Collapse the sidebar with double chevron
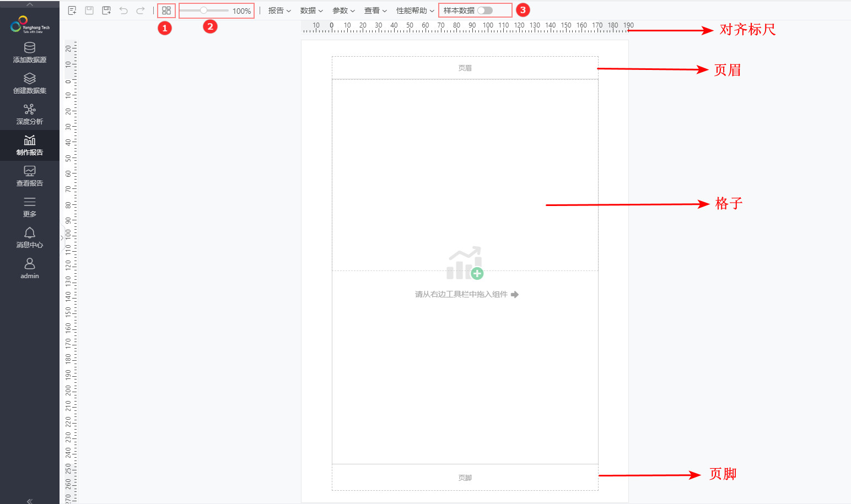Screen dimensions: 851x504 click(x=30, y=501)
